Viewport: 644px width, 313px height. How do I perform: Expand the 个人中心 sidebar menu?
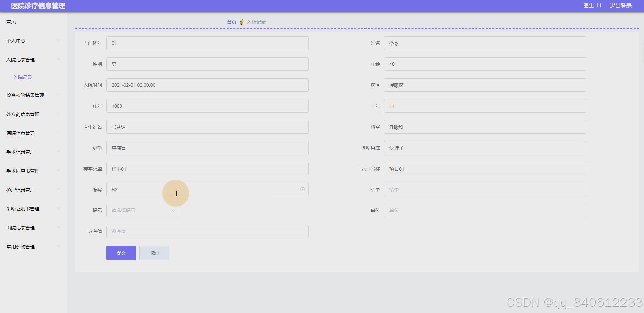(x=33, y=41)
